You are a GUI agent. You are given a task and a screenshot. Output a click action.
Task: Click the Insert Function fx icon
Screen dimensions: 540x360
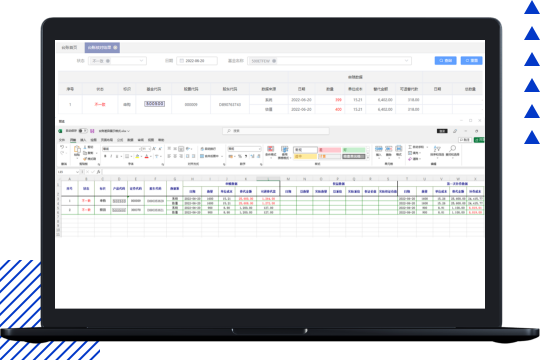coord(98,172)
